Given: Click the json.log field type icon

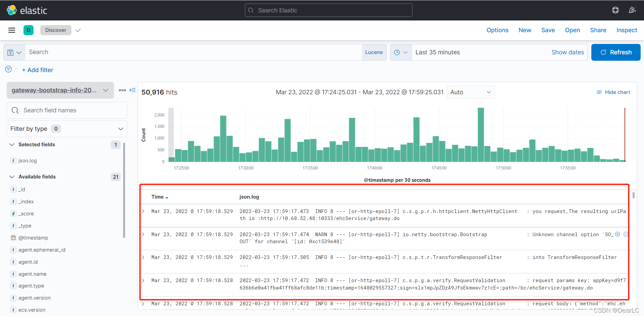Looking at the screenshot, I should 13,161.
